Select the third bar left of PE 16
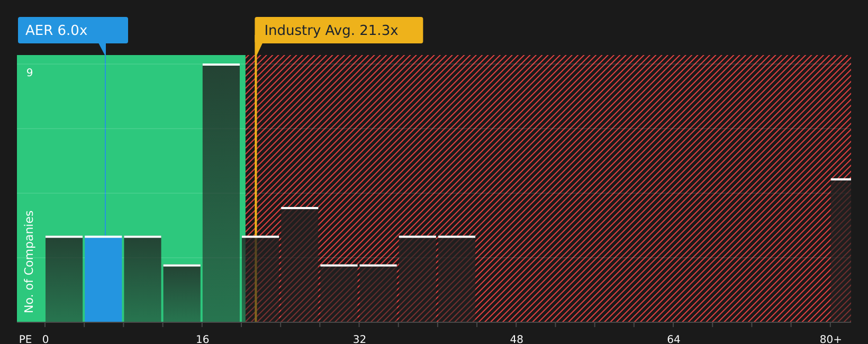Image resolution: width=868 pixels, height=344 pixels. click(x=142, y=279)
